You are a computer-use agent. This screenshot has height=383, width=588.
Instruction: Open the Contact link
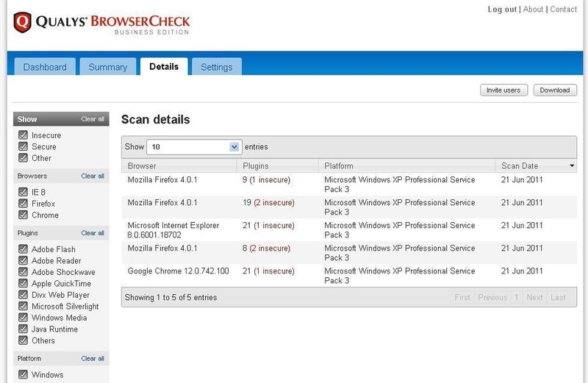563,10
